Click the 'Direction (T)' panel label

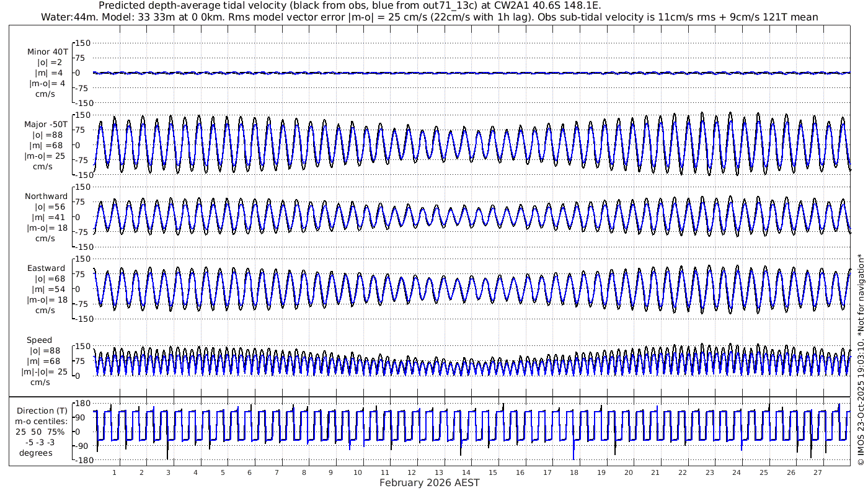pyautogui.click(x=43, y=411)
